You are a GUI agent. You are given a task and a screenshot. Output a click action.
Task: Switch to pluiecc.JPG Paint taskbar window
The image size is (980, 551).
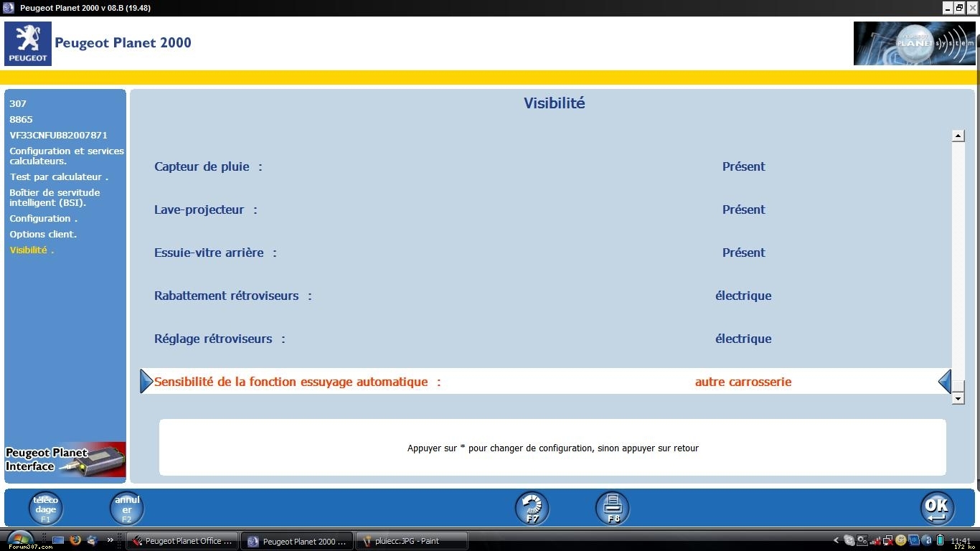[x=413, y=541]
